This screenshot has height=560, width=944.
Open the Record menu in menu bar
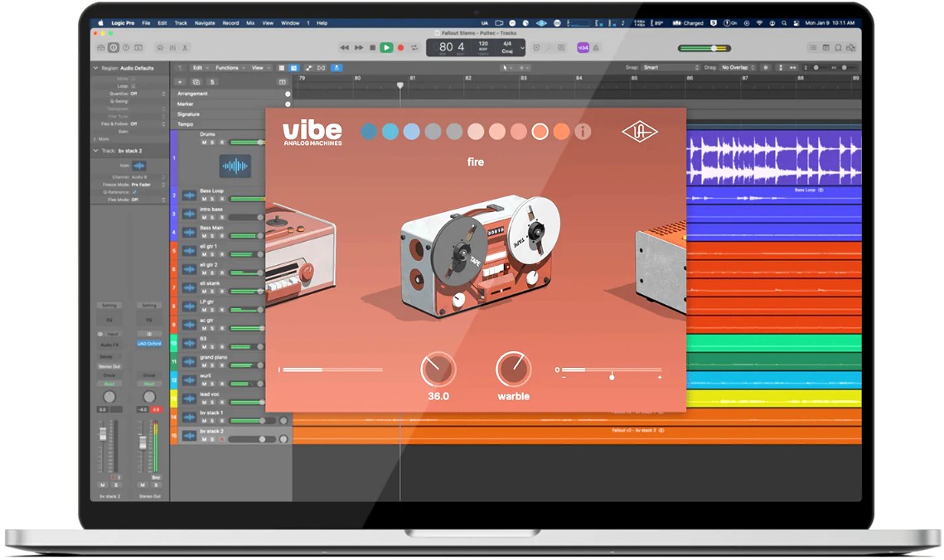[x=230, y=23]
